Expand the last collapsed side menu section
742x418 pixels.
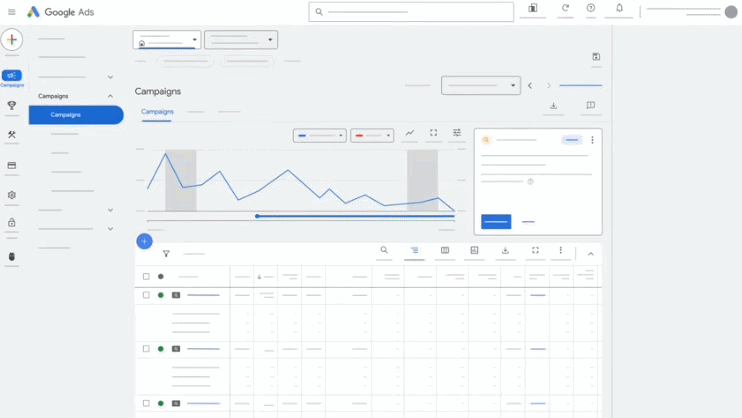click(x=110, y=229)
